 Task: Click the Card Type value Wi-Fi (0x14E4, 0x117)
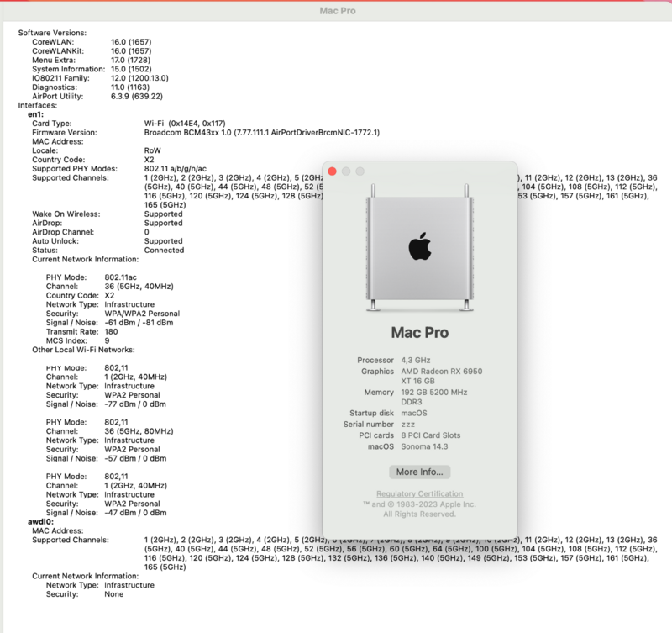pos(185,123)
